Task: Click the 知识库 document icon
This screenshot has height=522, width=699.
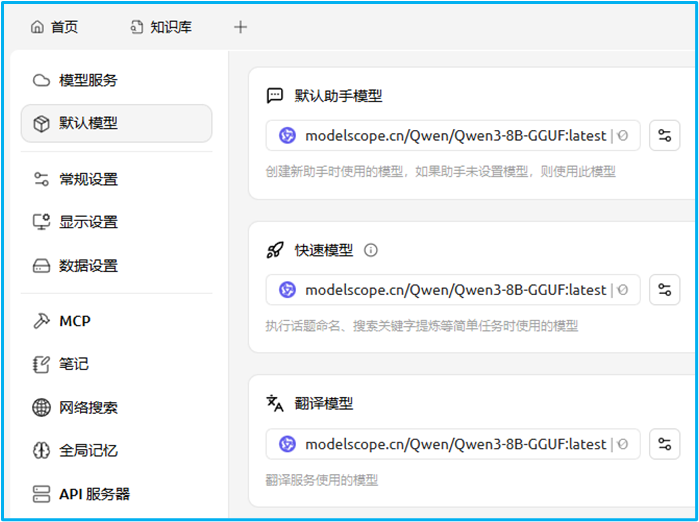Action: pyautogui.click(x=136, y=27)
